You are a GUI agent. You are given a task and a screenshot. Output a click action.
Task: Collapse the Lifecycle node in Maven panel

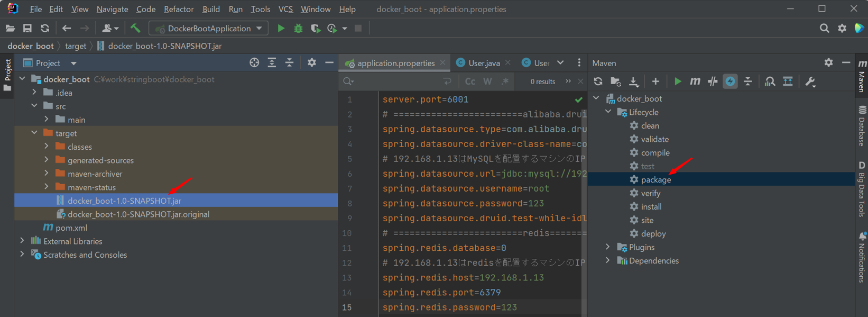pyautogui.click(x=608, y=112)
